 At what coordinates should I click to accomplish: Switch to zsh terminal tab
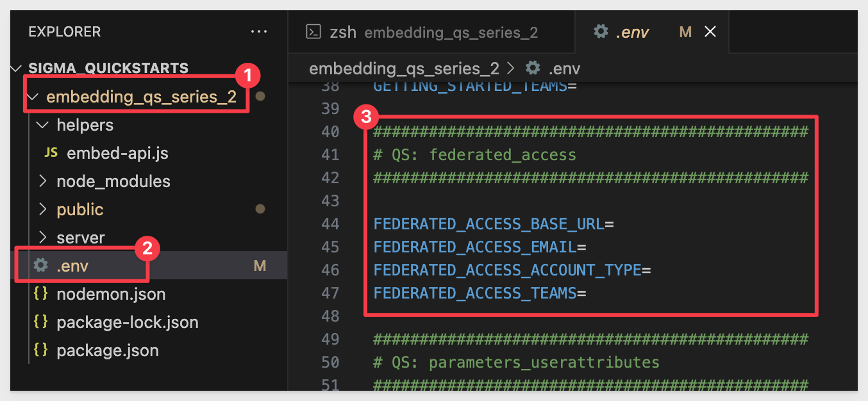[x=431, y=32]
